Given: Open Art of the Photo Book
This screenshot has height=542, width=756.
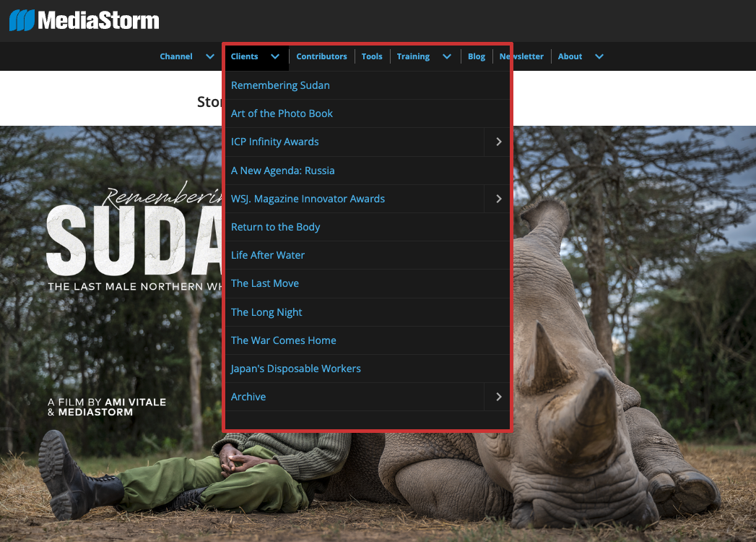Looking at the screenshot, I should click(282, 113).
